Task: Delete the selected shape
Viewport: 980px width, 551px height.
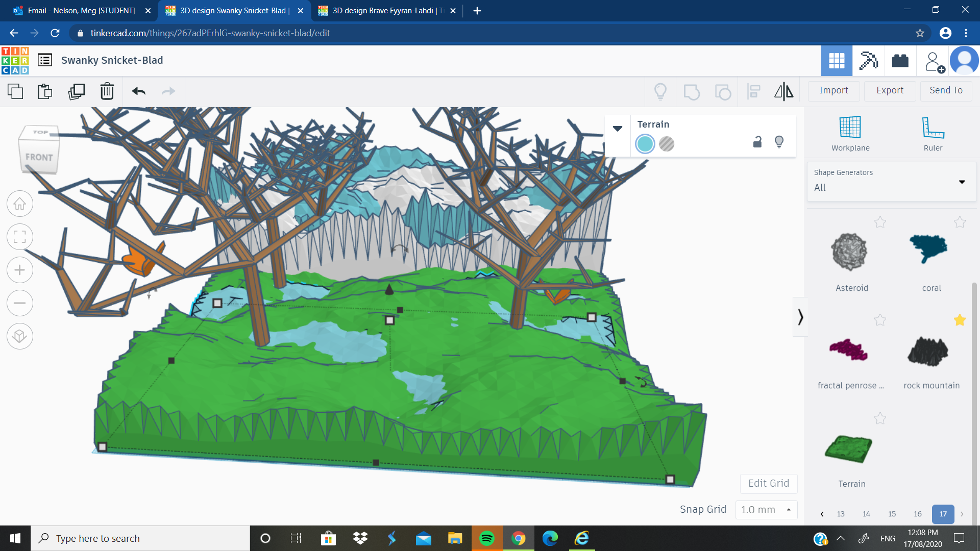Action: click(107, 91)
